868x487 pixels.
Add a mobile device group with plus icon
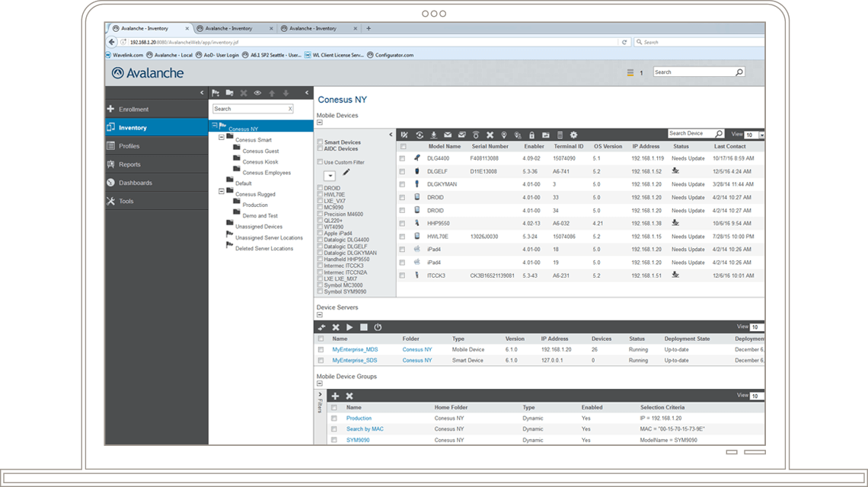point(335,396)
